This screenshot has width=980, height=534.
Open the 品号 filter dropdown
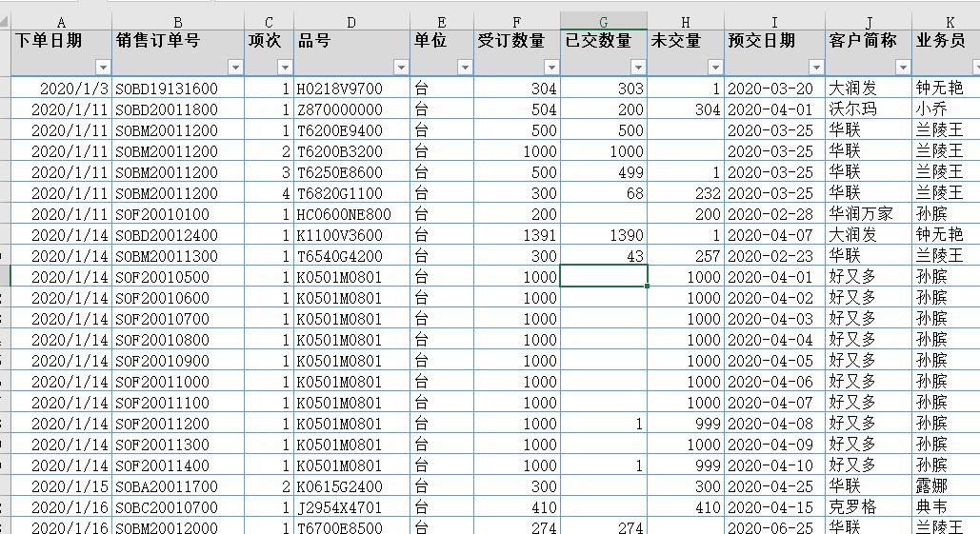pyautogui.click(x=401, y=67)
